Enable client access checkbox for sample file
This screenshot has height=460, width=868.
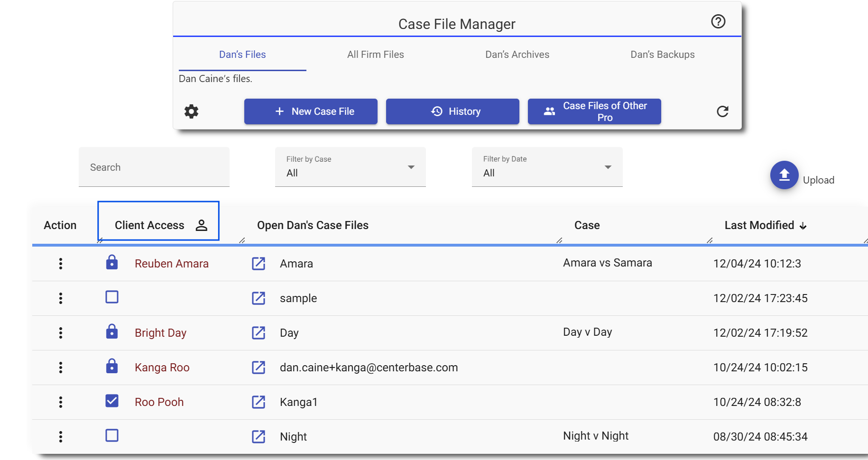(112, 297)
